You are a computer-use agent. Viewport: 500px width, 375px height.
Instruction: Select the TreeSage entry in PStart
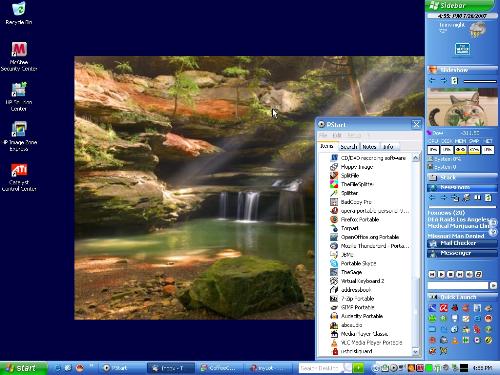tap(346, 272)
